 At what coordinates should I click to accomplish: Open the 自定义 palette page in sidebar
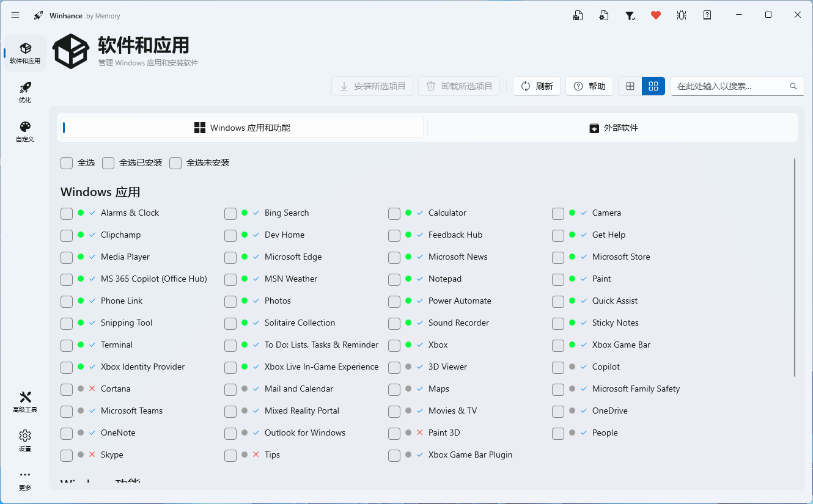pyautogui.click(x=25, y=131)
